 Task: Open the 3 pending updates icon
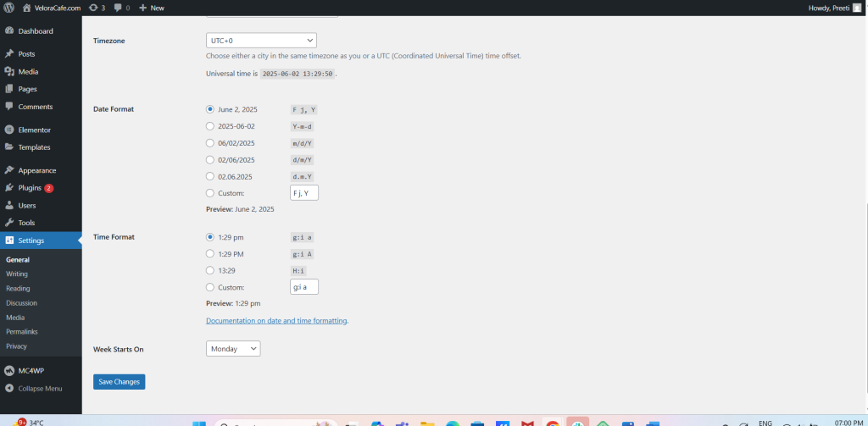(97, 8)
